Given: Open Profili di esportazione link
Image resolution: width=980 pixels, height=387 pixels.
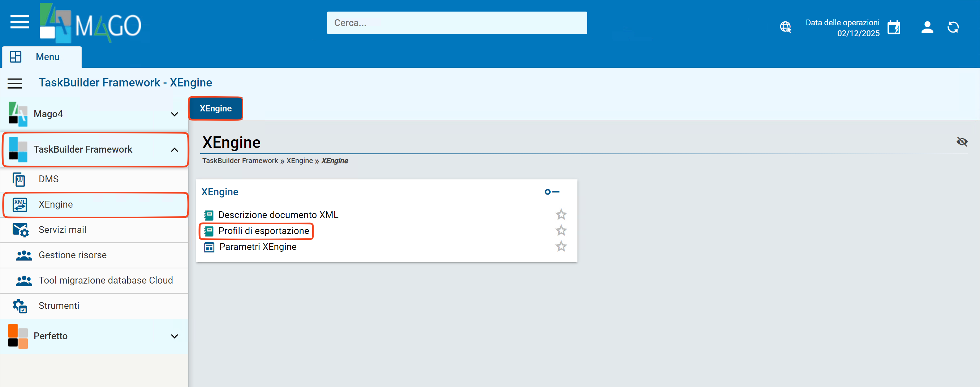Looking at the screenshot, I should coord(264,231).
